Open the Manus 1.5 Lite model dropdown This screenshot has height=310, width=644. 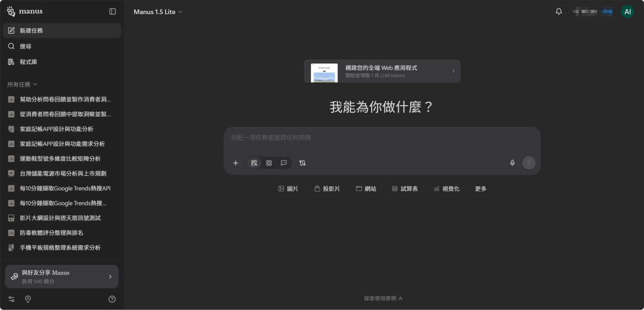(x=158, y=12)
